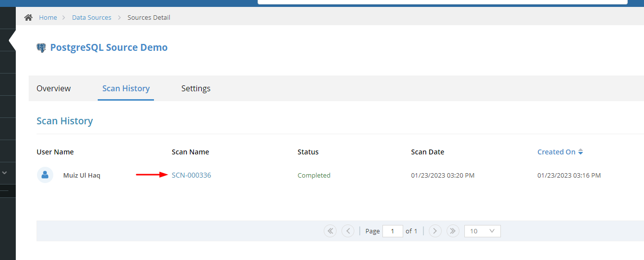Click the PostgreSQL elephant icon
This screenshot has height=260, width=644.
pyautogui.click(x=41, y=48)
